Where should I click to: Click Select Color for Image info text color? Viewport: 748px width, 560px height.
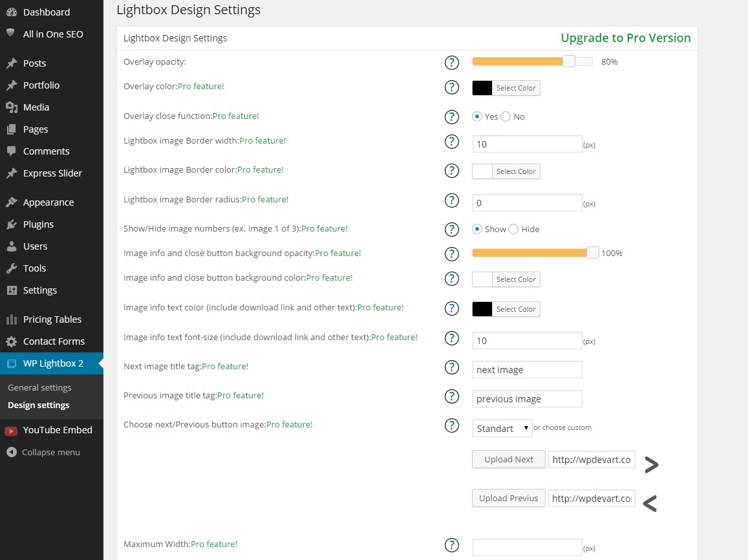pos(516,309)
